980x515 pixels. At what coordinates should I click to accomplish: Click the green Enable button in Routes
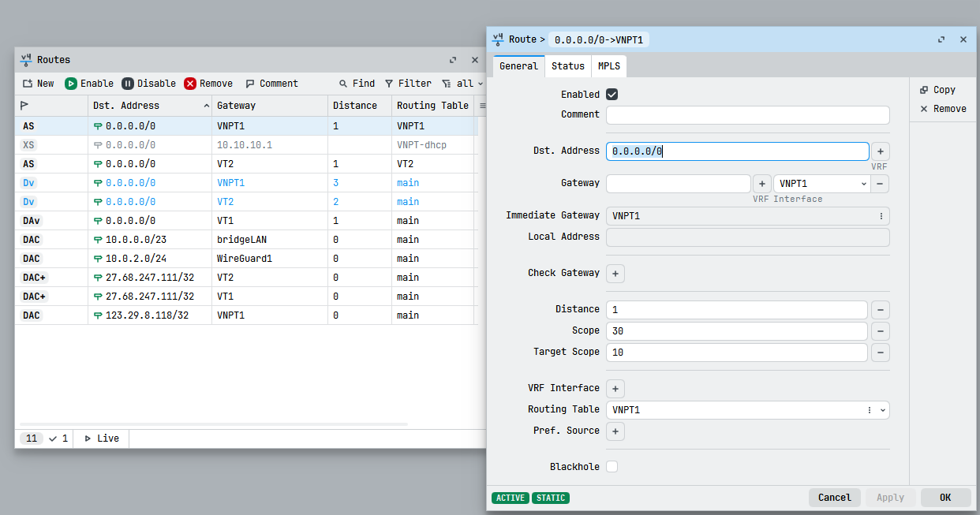pyautogui.click(x=89, y=84)
